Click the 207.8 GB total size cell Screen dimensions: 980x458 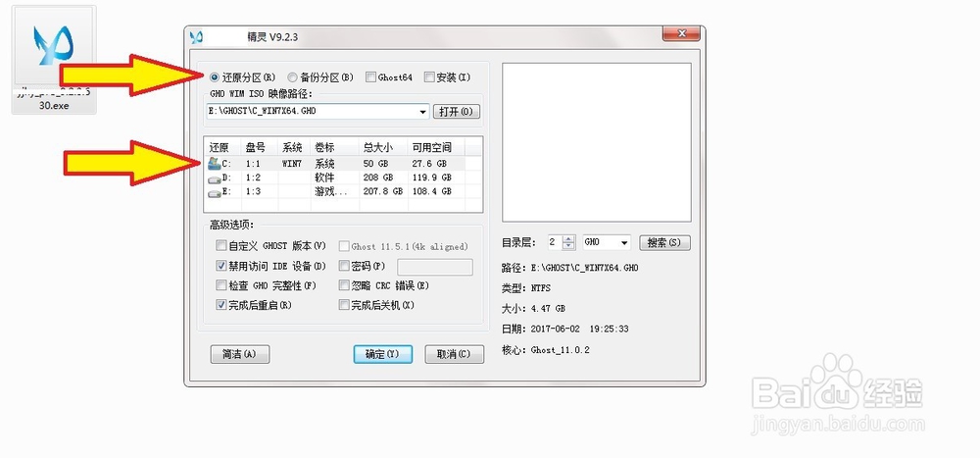383,191
